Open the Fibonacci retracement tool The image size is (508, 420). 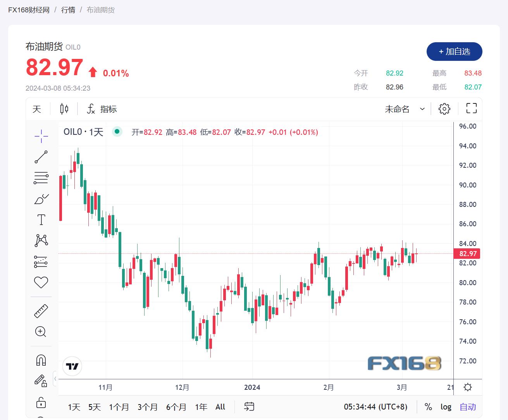[x=41, y=177]
